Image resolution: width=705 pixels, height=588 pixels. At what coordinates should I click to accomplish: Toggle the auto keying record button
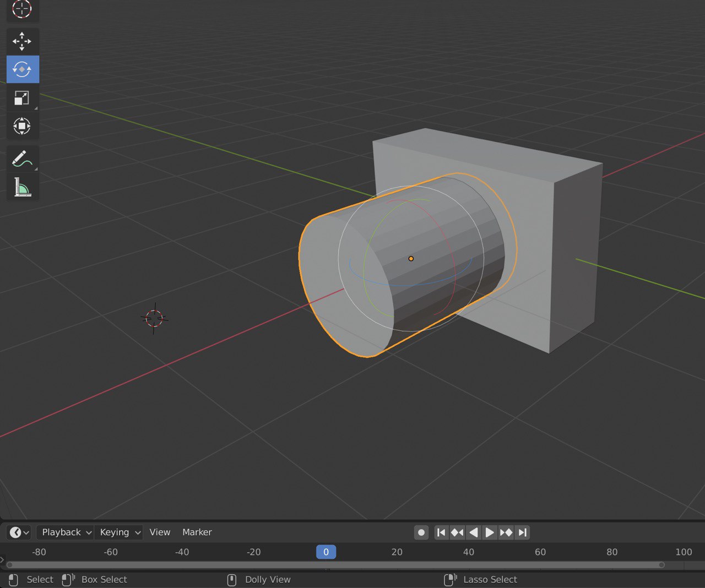click(421, 532)
